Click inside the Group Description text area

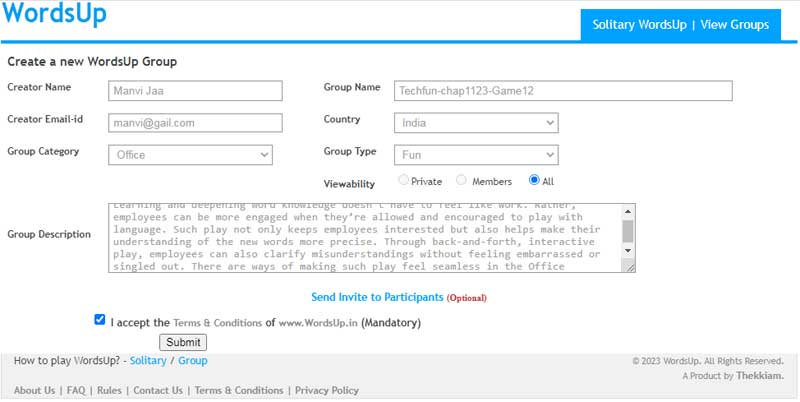(x=364, y=238)
